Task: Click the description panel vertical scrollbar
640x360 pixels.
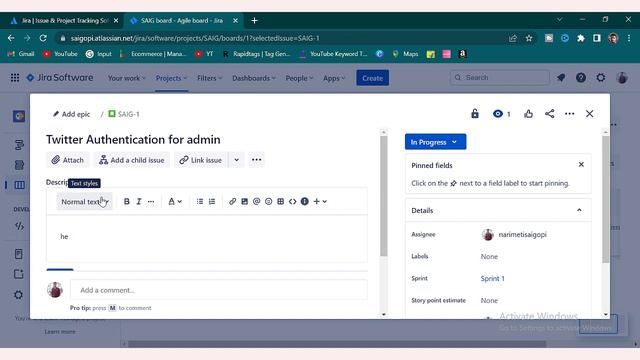Action: click(x=384, y=196)
